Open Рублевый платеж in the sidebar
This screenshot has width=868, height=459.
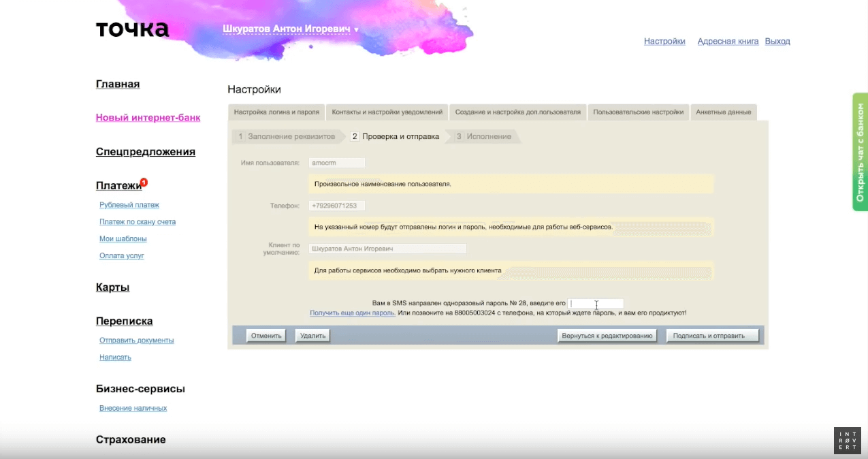point(129,205)
